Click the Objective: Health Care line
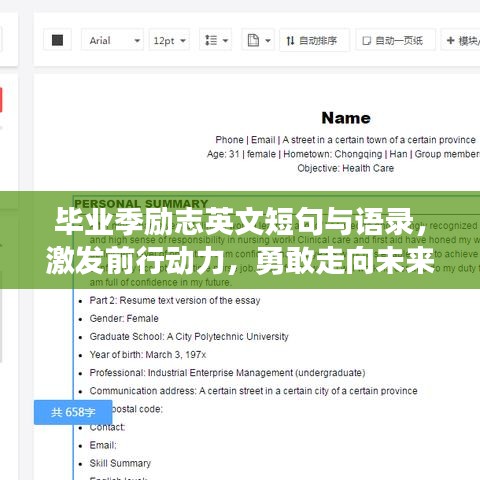Image resolution: width=480 pixels, height=480 pixels. 346,168
